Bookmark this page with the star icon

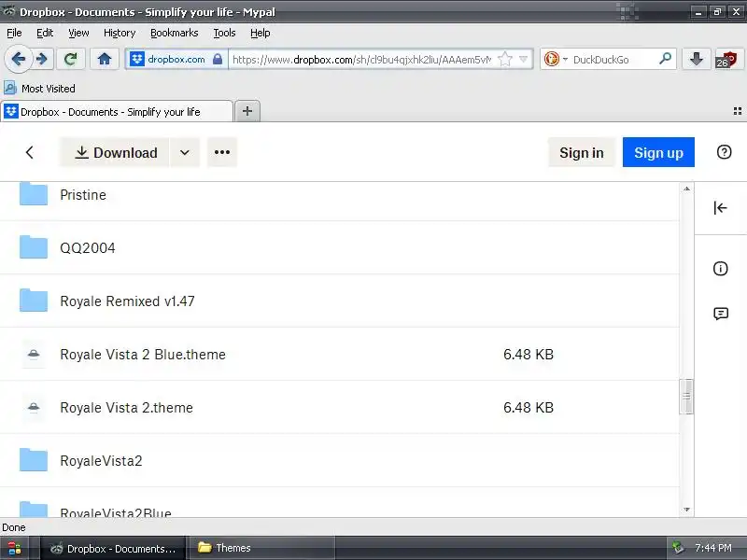(504, 60)
